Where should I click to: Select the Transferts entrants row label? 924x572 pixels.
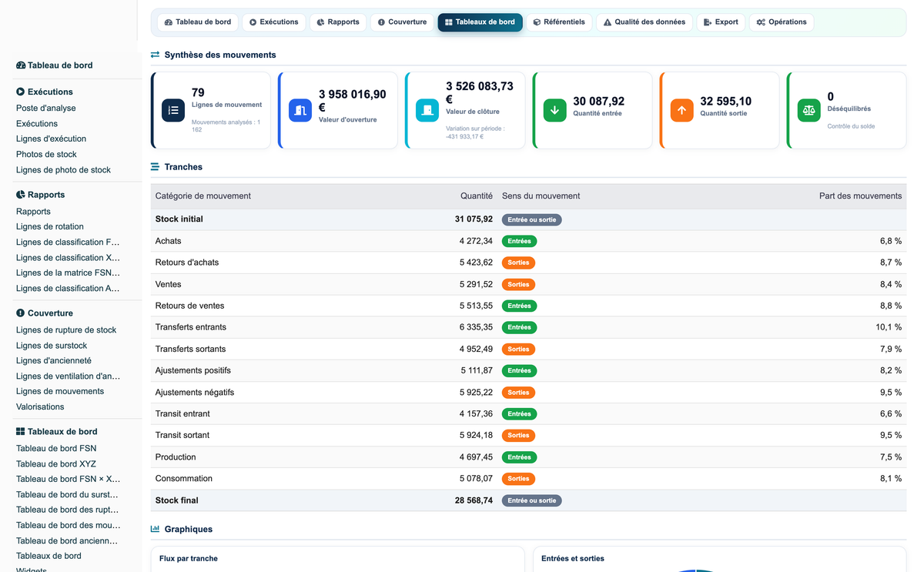(191, 327)
